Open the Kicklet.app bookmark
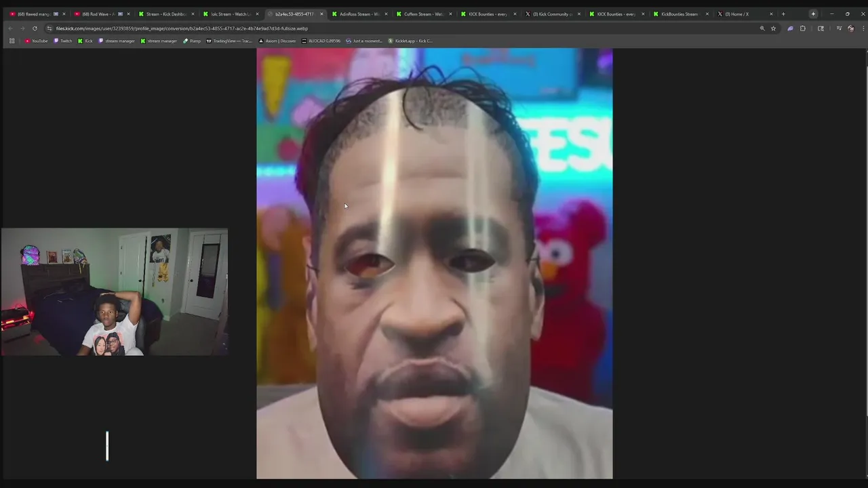The width and height of the screenshot is (868, 488). click(x=410, y=41)
